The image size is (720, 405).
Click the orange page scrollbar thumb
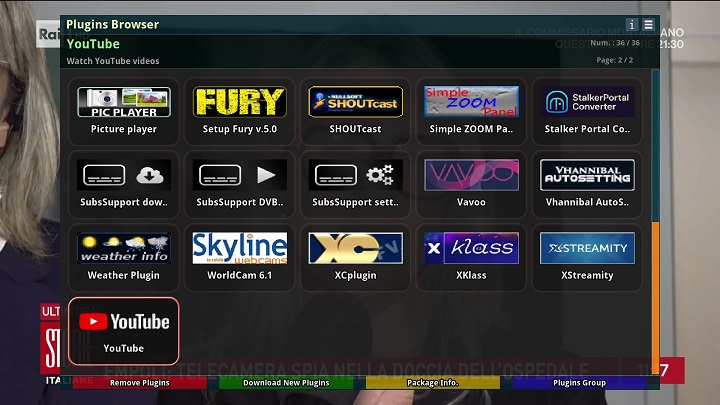[656, 298]
